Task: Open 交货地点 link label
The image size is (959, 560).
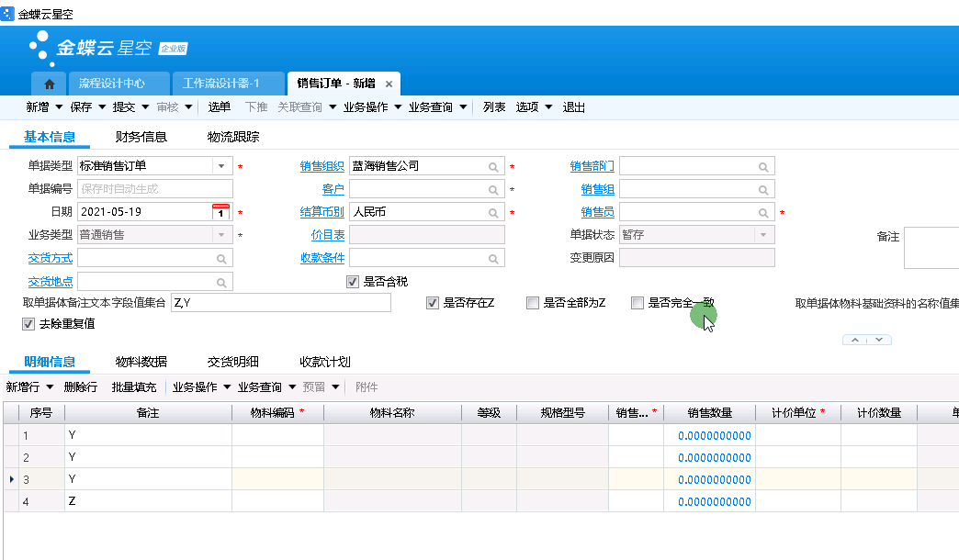Action: tap(51, 282)
